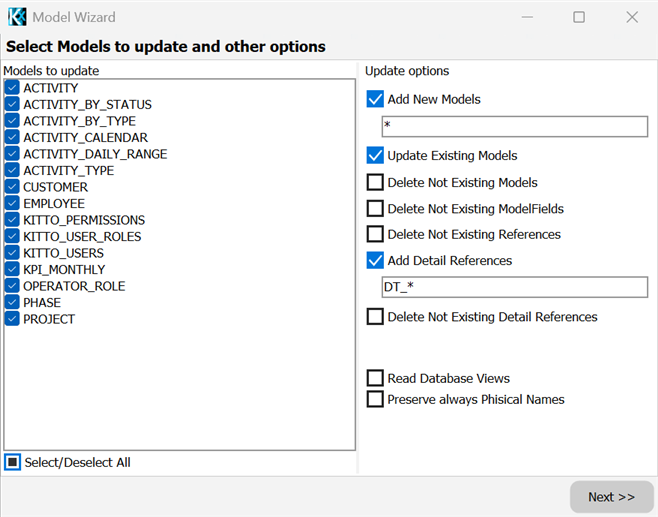Disable Add Detail References option

pos(375,260)
